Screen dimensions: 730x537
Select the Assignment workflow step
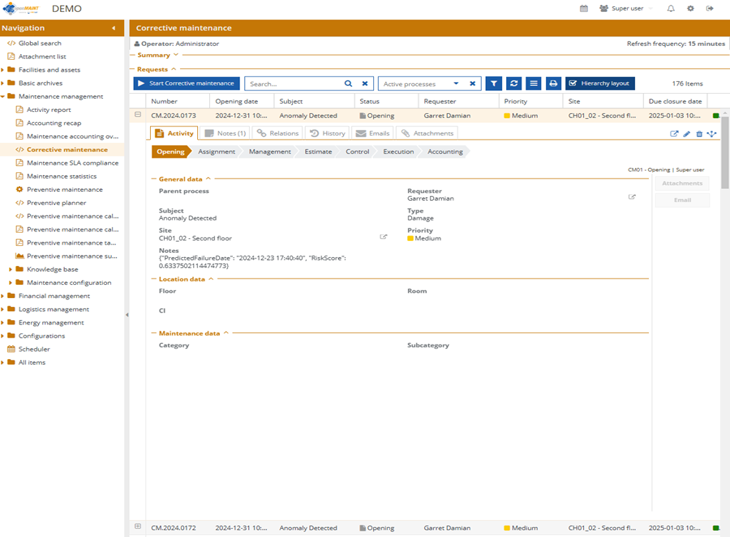point(216,151)
